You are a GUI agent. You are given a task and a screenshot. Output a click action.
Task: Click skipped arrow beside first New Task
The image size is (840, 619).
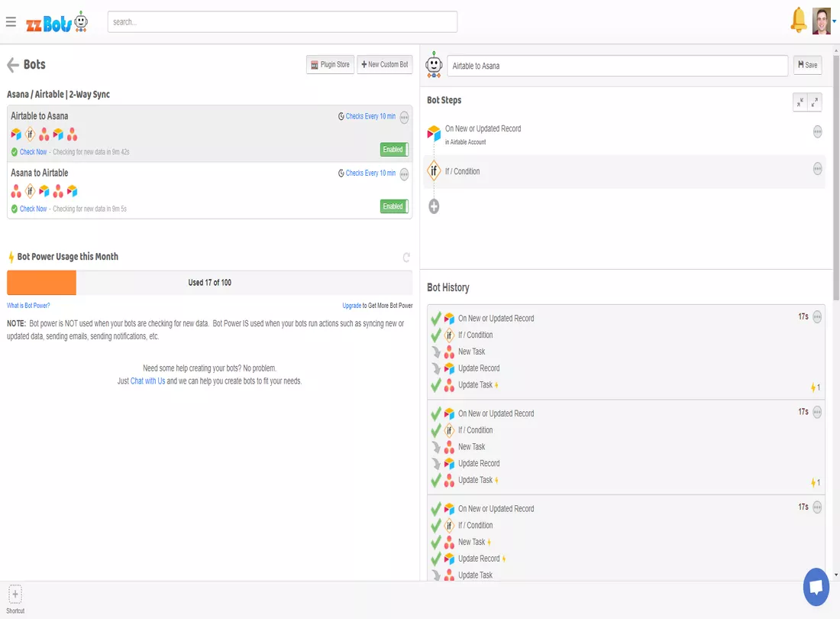436,352
